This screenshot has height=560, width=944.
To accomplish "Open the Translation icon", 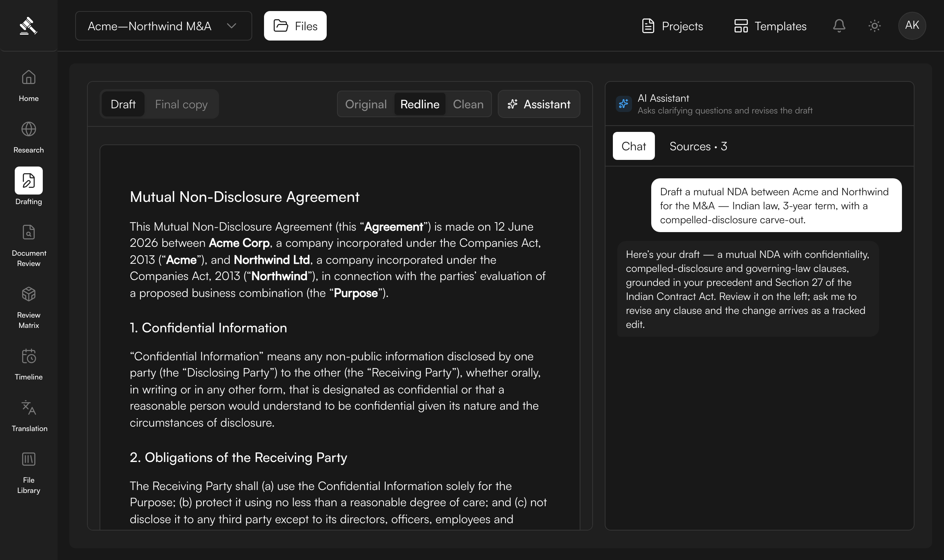I will (x=29, y=407).
